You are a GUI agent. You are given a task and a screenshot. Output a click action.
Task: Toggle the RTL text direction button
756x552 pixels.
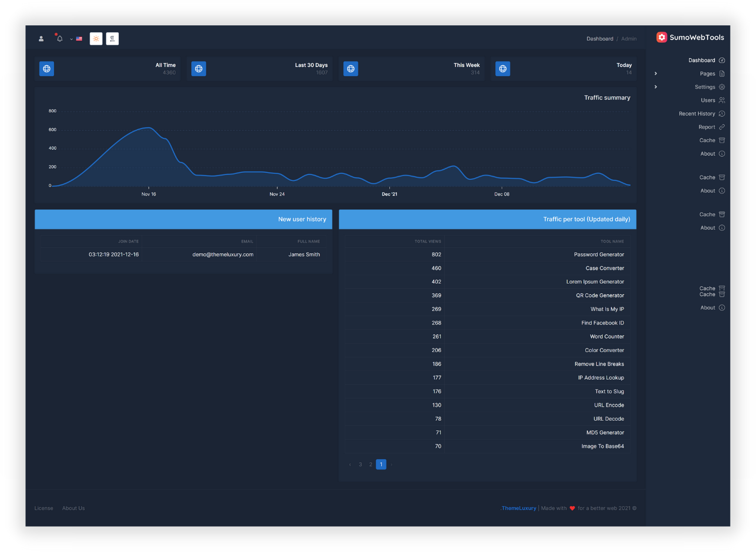pos(112,39)
